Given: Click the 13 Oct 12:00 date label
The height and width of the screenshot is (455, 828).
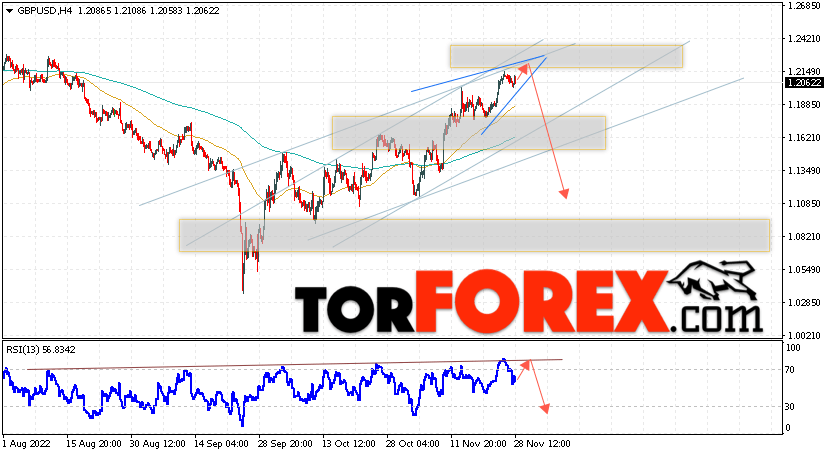Looking at the screenshot, I should click(x=350, y=444).
